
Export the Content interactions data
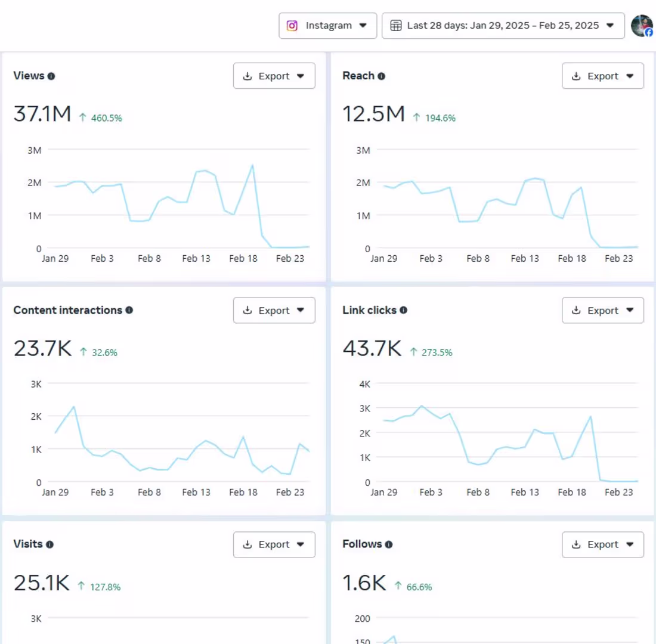[274, 310]
